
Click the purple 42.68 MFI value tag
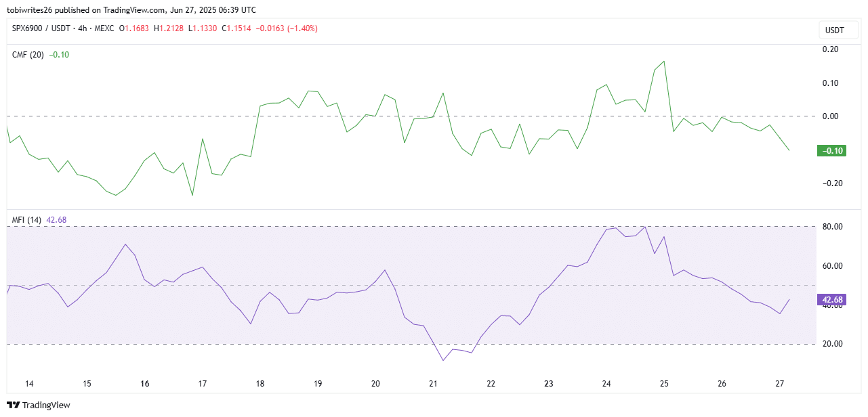(832, 300)
